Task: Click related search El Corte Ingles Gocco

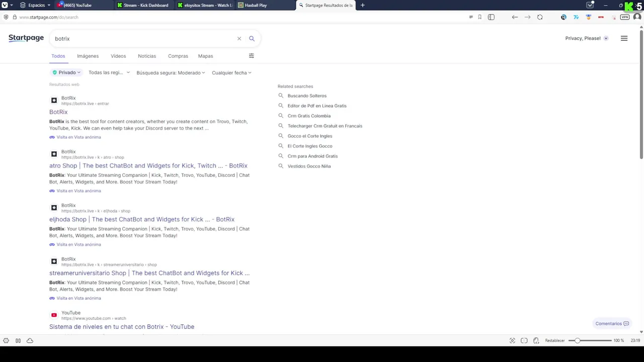Action: pos(310,146)
